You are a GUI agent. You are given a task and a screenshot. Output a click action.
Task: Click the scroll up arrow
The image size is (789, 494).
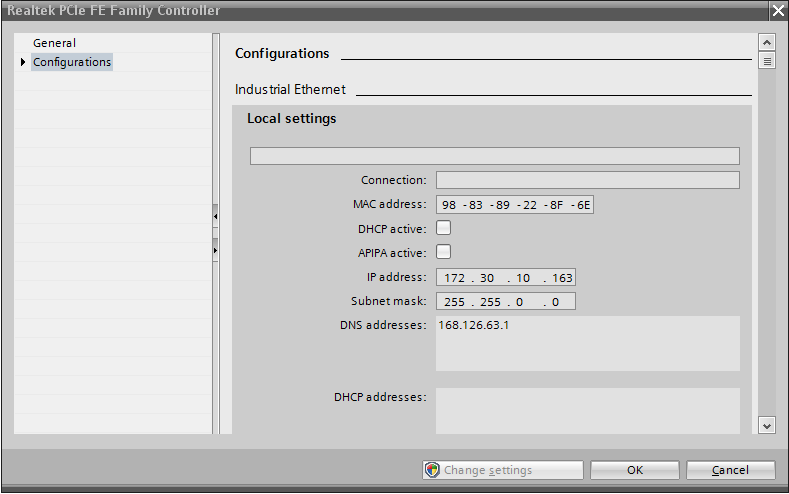(x=766, y=43)
